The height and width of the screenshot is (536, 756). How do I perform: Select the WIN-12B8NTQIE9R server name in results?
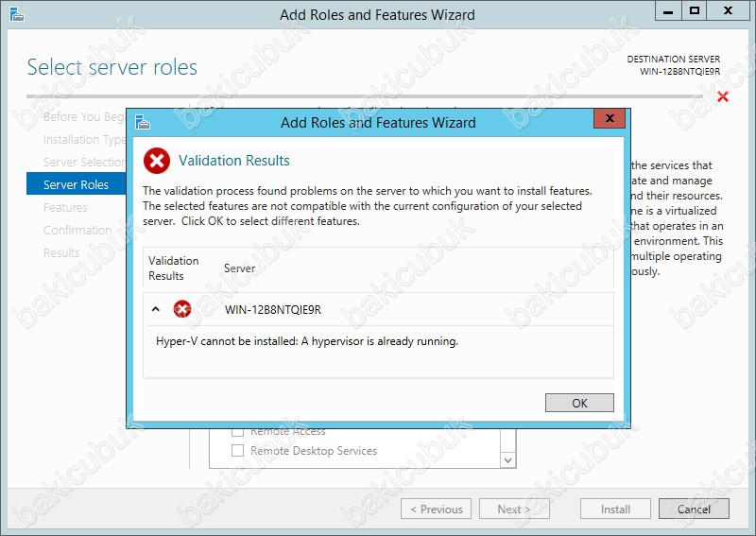(273, 309)
